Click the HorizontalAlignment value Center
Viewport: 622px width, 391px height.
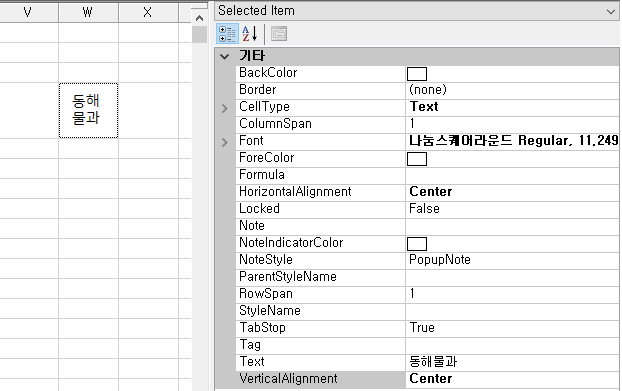(430, 192)
